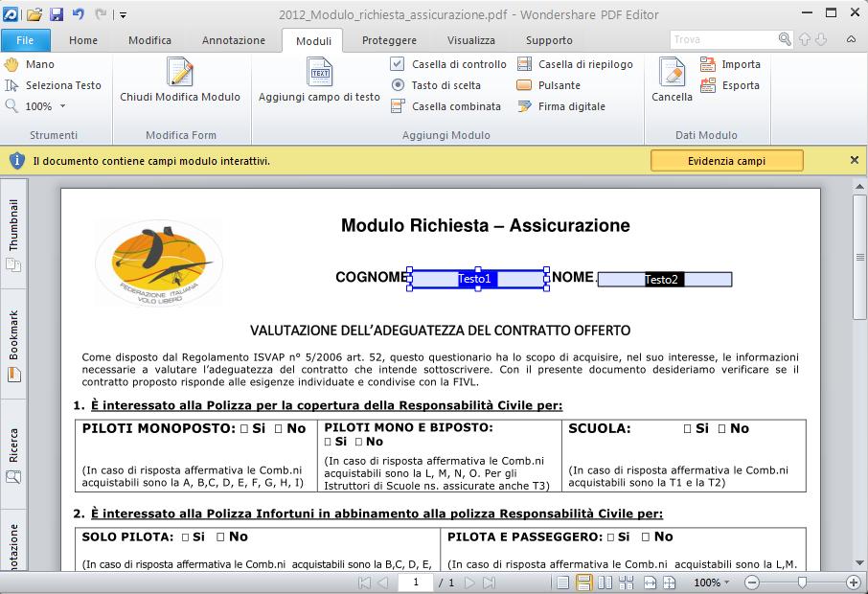Open the Thumbnail side panel
This screenshot has width=868, height=594.
pyautogui.click(x=13, y=234)
